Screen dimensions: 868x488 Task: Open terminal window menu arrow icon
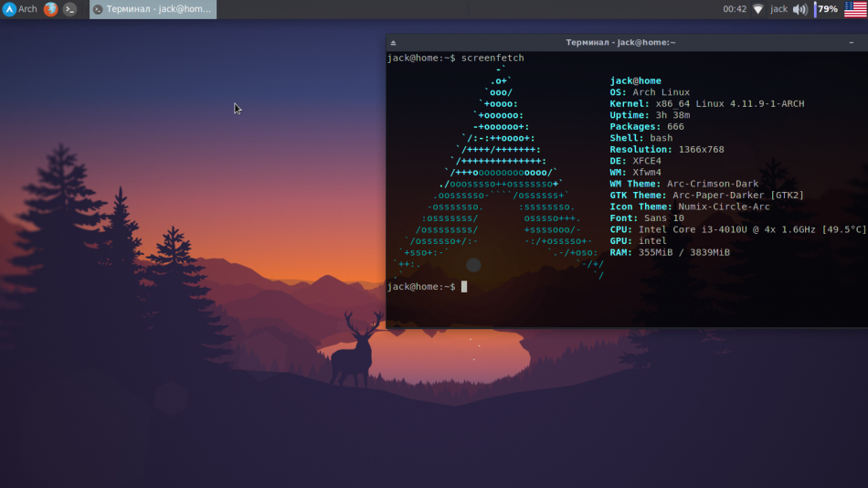[393, 43]
